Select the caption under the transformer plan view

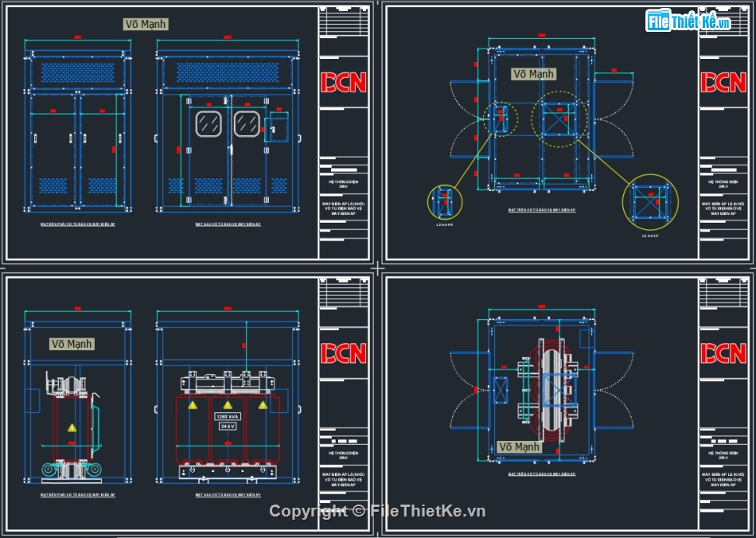(542, 474)
